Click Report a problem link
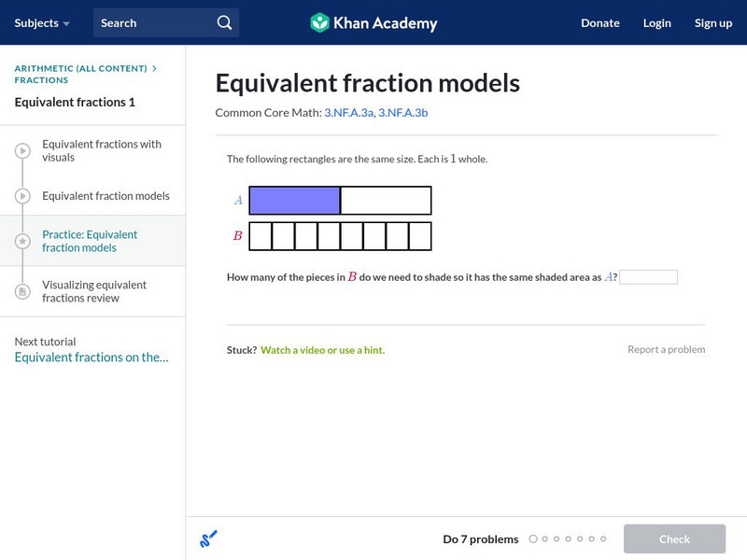The height and width of the screenshot is (560, 747). coord(666,349)
